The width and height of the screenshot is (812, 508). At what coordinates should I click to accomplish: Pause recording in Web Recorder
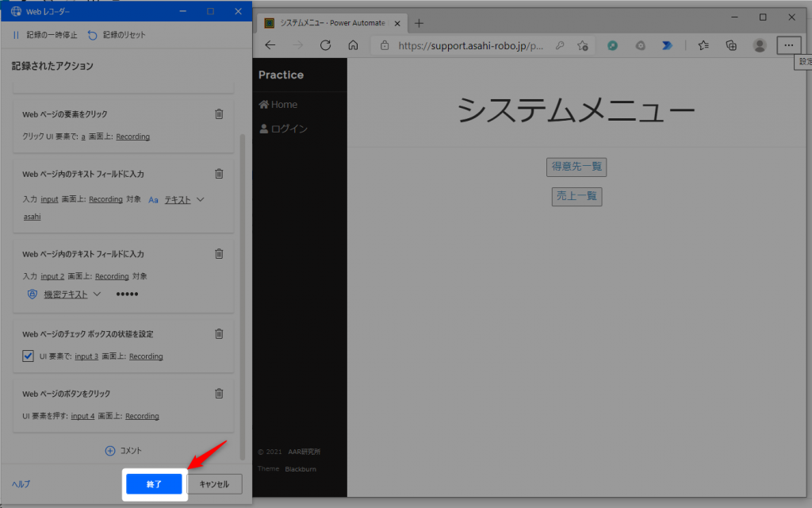tap(45, 35)
